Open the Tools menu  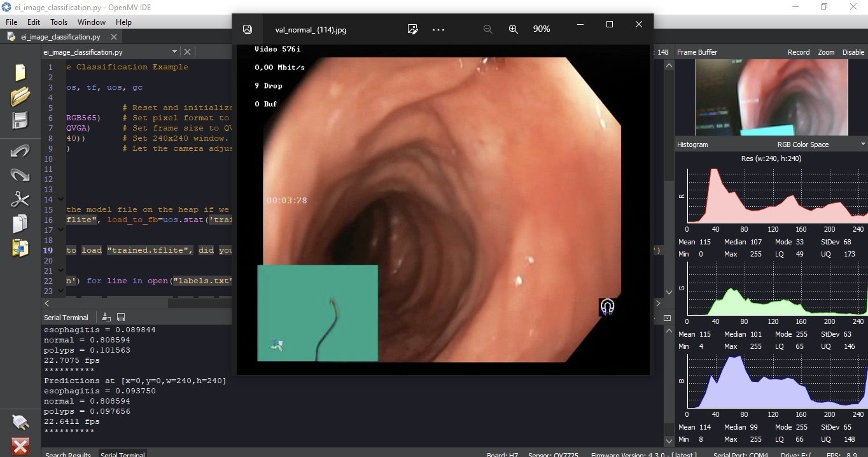(x=59, y=22)
